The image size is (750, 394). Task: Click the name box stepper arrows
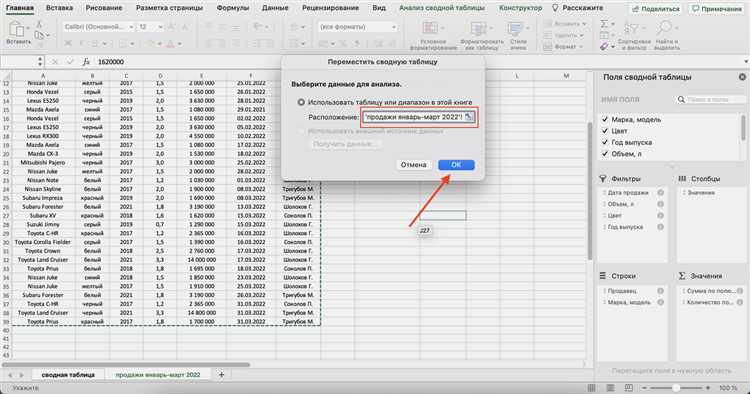(x=40, y=62)
